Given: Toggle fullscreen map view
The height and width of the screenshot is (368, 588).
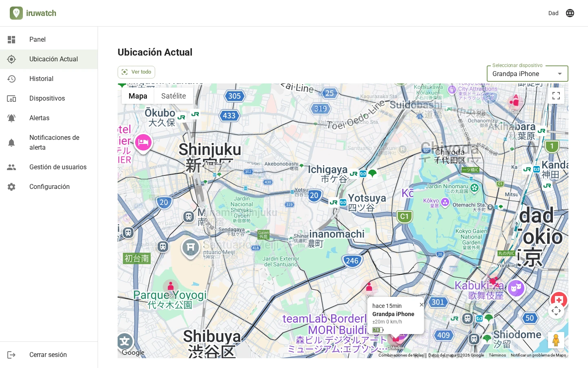Looking at the screenshot, I should (x=556, y=96).
